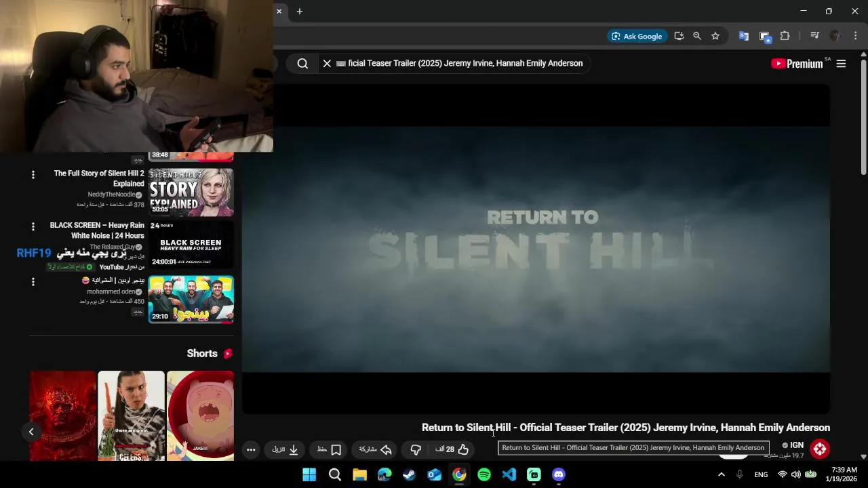Open Chrome extensions puzzle menu

[x=785, y=36]
